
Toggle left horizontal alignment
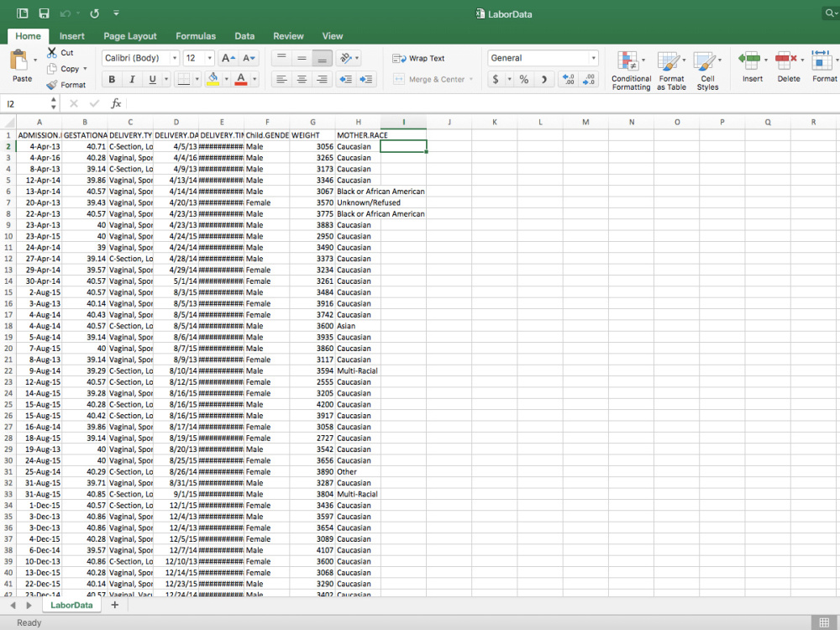coord(281,79)
